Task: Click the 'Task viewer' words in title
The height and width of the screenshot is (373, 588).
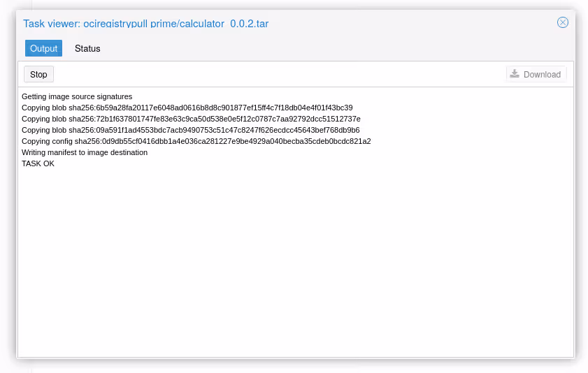Action: click(51, 24)
